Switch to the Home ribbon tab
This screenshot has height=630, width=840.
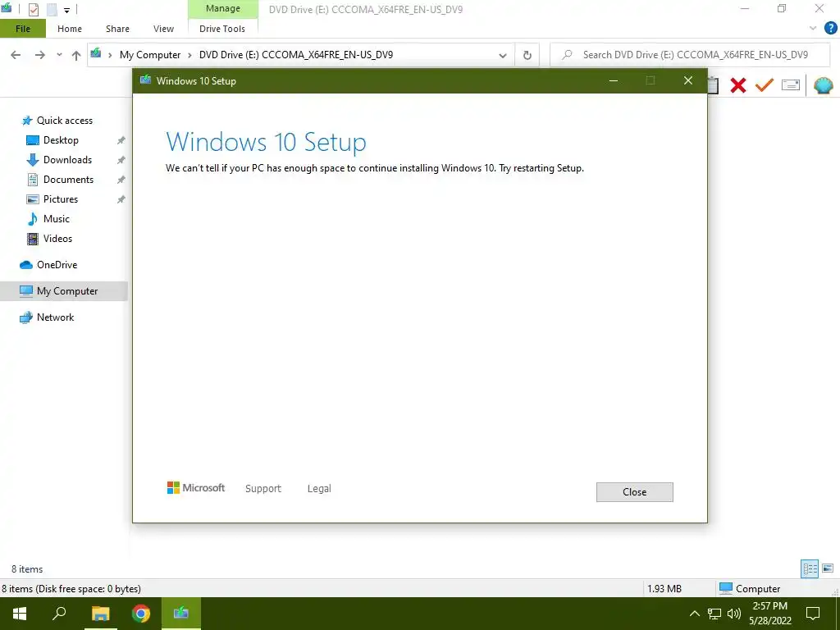pyautogui.click(x=70, y=29)
